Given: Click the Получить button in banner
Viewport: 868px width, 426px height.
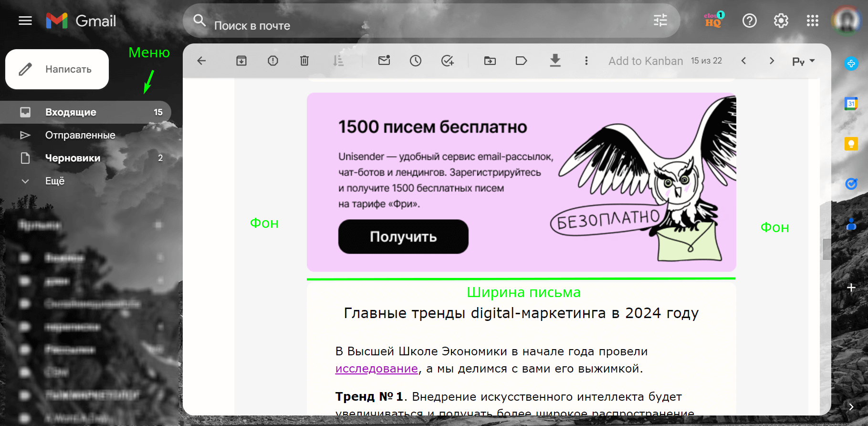Looking at the screenshot, I should pos(403,236).
